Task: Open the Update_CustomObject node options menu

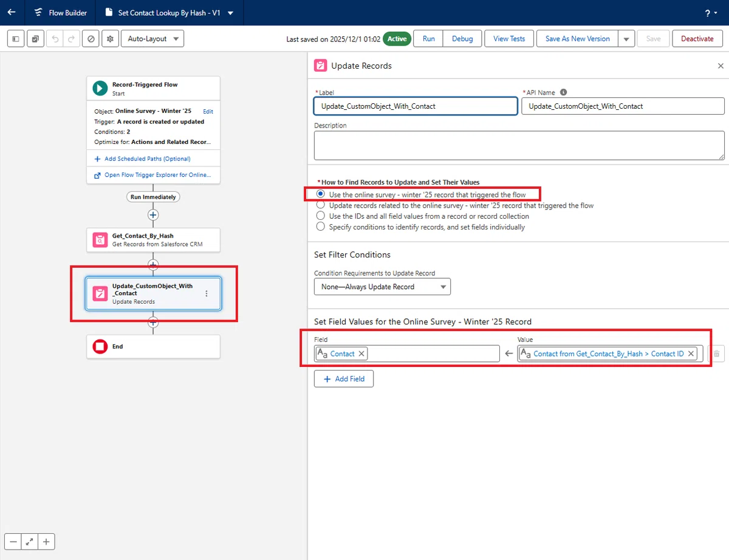Action: coord(206,293)
